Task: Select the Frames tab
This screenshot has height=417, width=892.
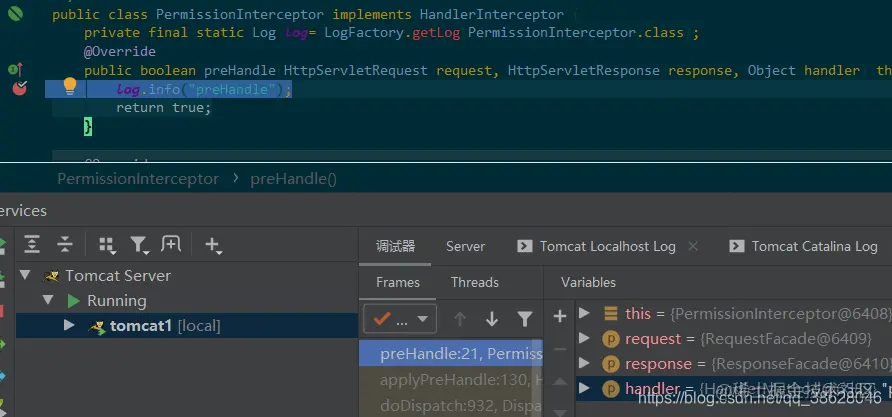Action: 398,283
